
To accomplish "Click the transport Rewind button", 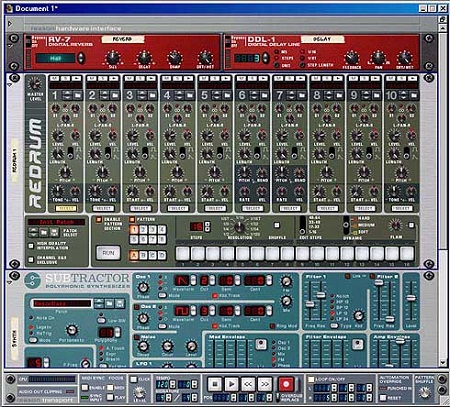I will [x=248, y=384].
